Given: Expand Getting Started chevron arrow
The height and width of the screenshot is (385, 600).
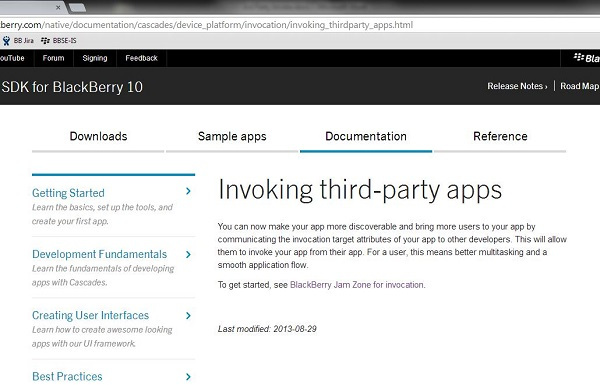Looking at the screenshot, I should pyautogui.click(x=188, y=191).
